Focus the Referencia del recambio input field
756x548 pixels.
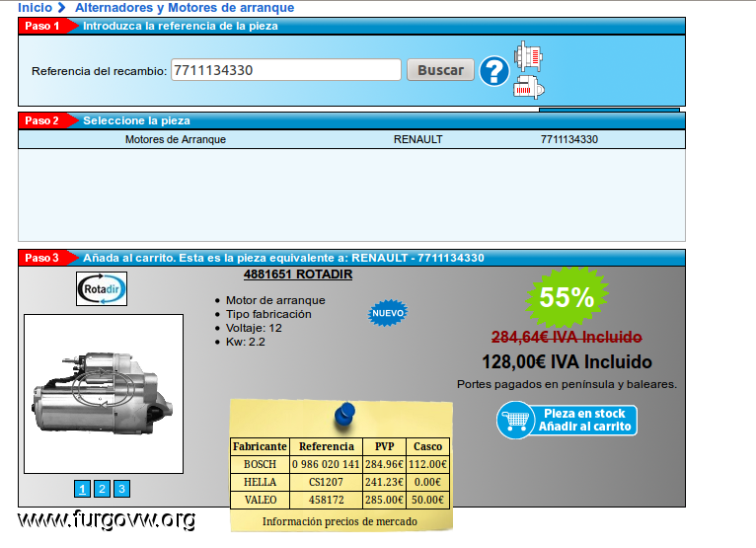(286, 70)
